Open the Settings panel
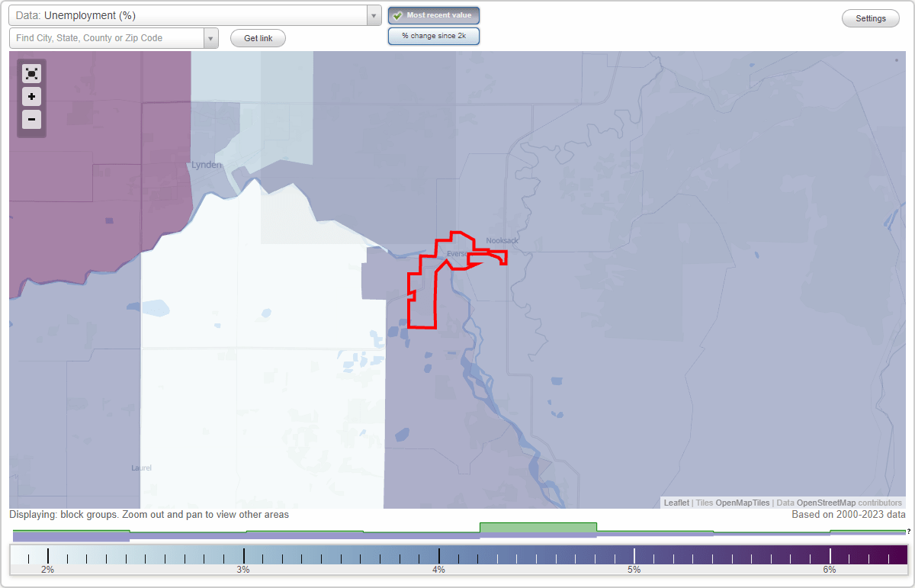Image resolution: width=915 pixels, height=588 pixels. click(x=870, y=18)
